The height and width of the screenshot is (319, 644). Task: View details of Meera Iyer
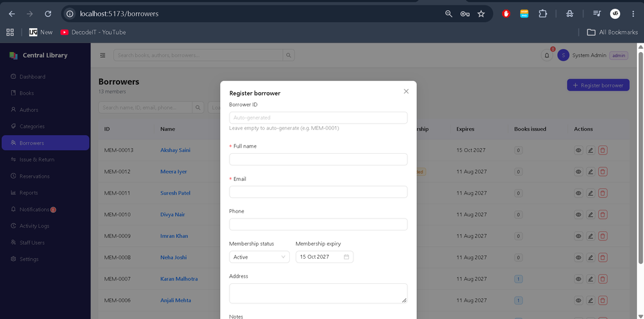tap(579, 172)
